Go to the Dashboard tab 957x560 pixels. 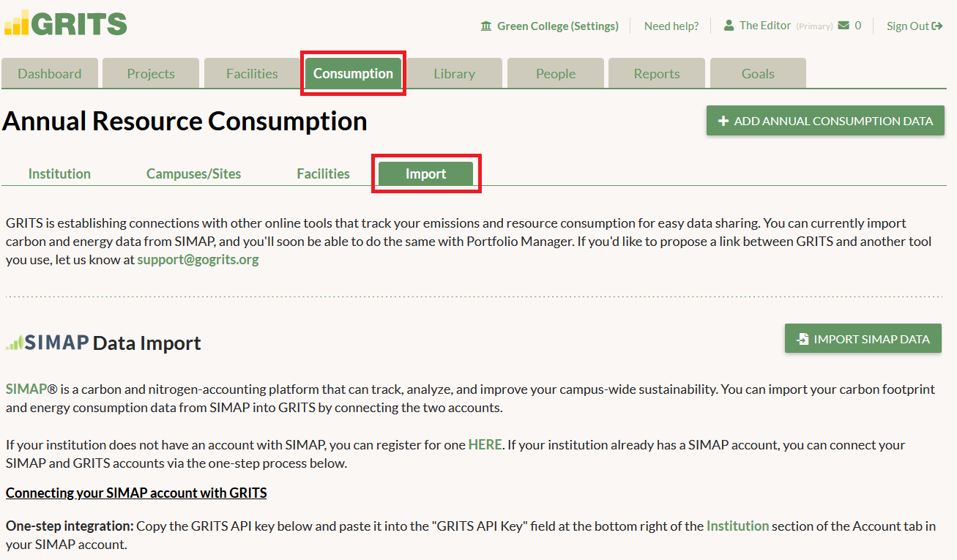(x=50, y=73)
